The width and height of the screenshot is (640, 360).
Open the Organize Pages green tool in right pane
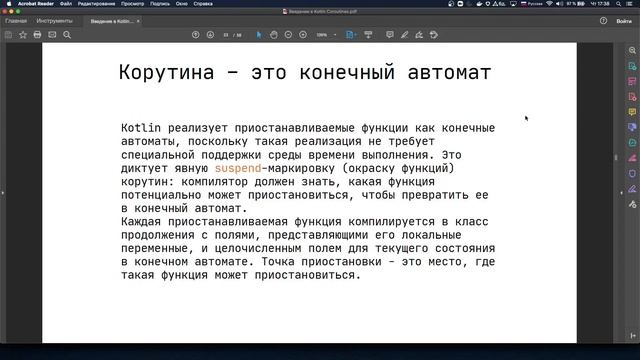point(632,142)
